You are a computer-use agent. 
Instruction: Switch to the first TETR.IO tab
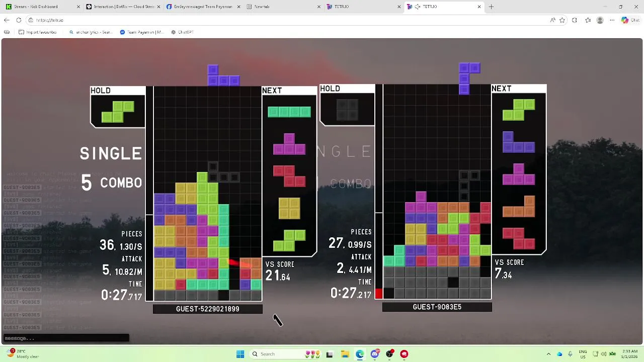(363, 7)
